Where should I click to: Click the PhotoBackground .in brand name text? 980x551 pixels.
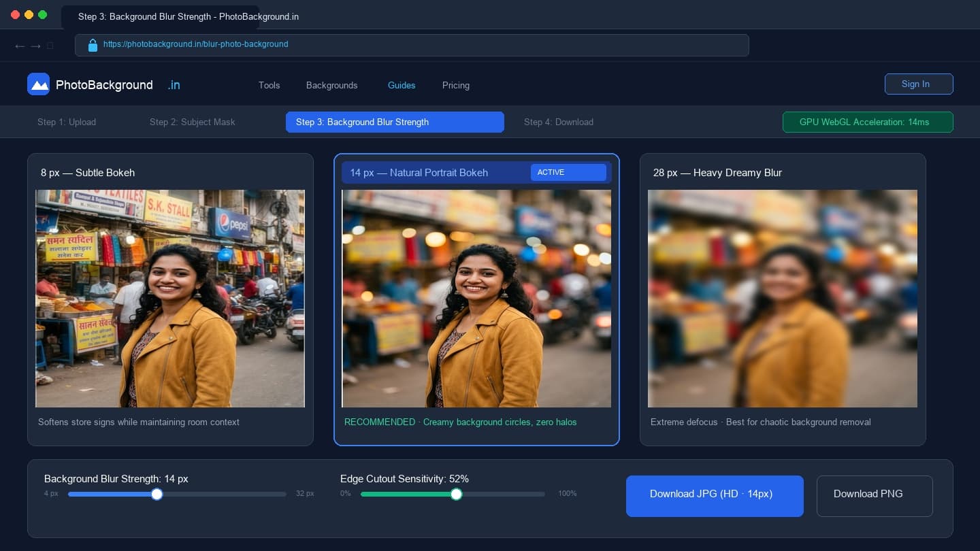pos(118,85)
